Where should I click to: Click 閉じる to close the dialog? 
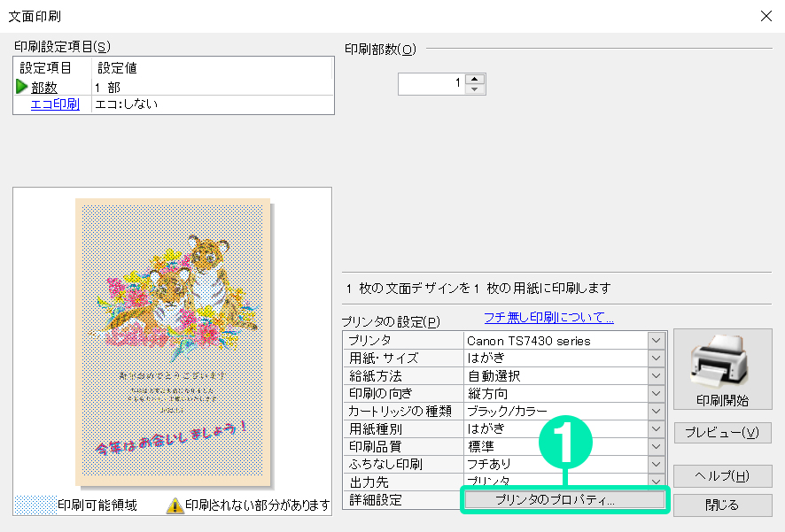tap(721, 505)
